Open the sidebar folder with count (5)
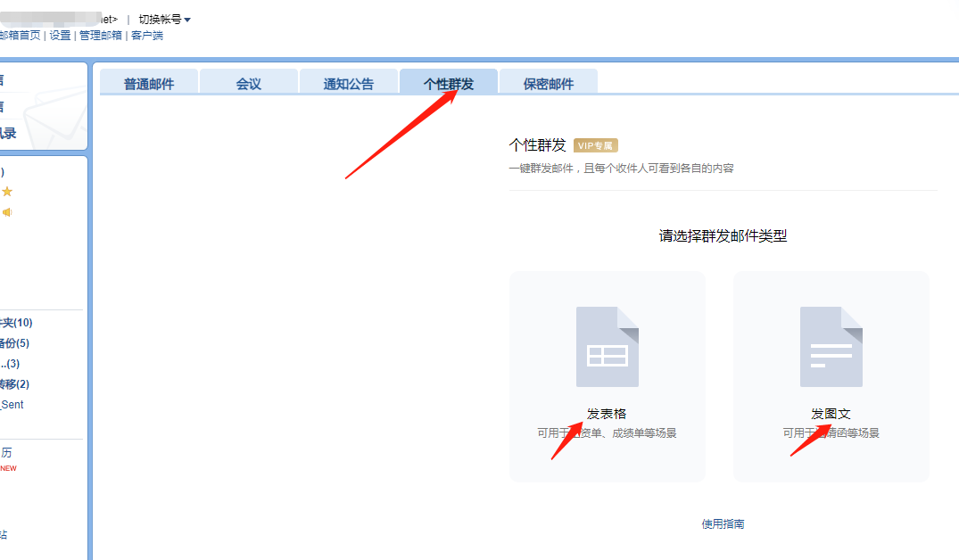959x560 pixels. [x=14, y=343]
